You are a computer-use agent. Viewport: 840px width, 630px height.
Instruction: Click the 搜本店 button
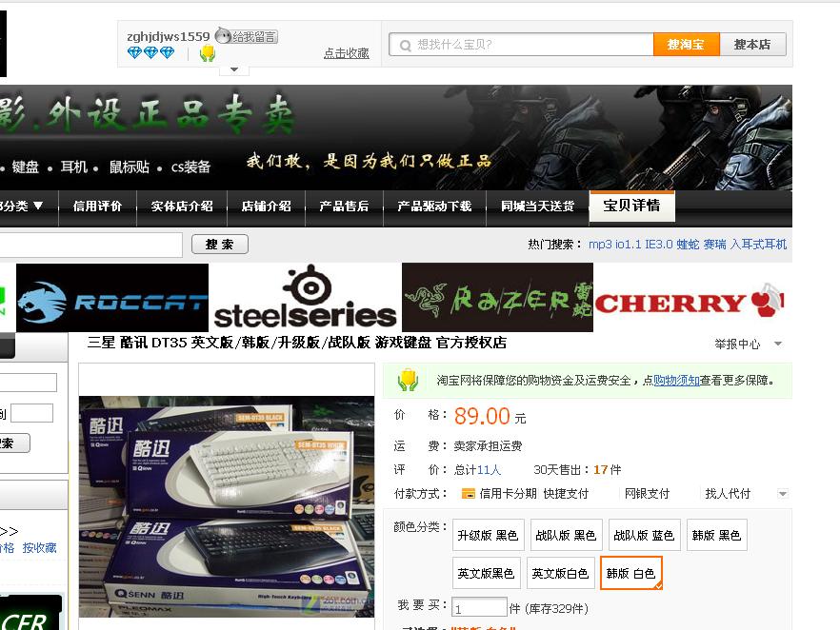coord(752,45)
